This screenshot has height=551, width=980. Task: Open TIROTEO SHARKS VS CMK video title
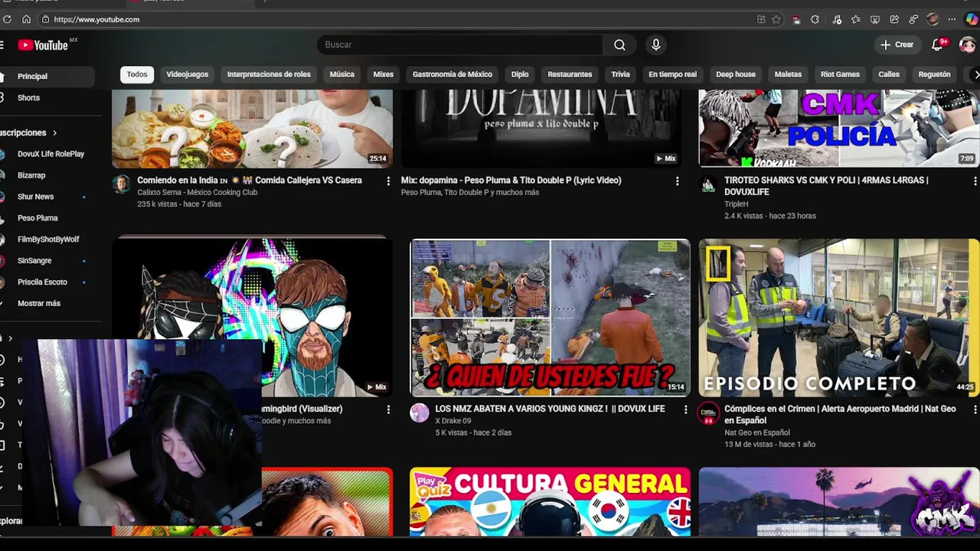pyautogui.click(x=826, y=186)
